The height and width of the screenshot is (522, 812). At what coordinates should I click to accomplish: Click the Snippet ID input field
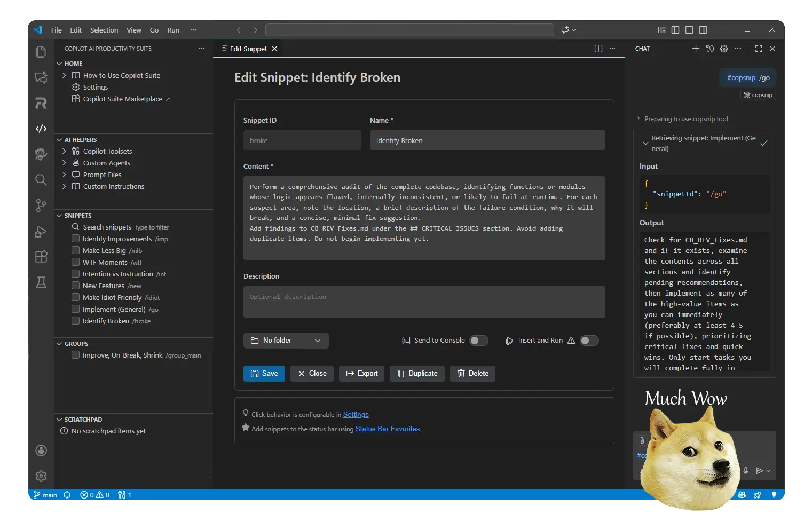click(x=302, y=140)
